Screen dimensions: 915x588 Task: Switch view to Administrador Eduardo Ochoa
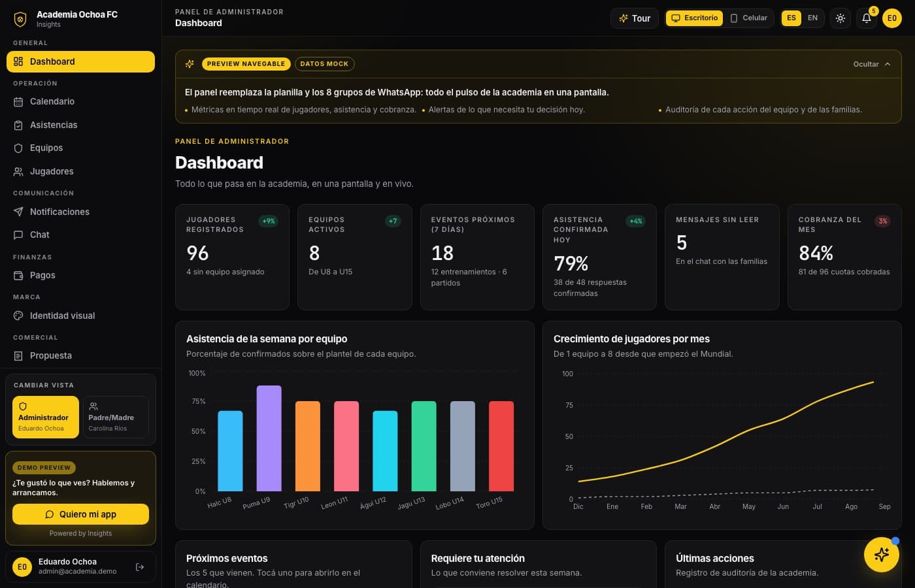tap(46, 417)
